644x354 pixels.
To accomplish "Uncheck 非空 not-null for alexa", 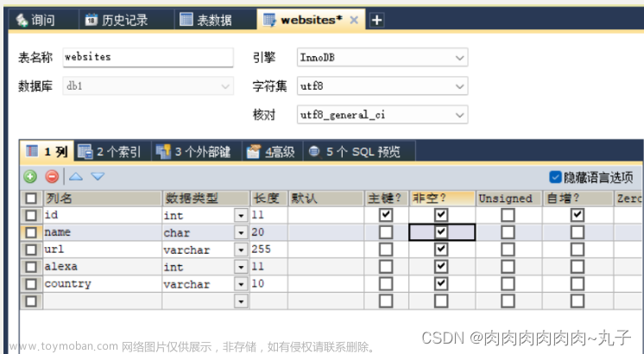I will click(441, 267).
